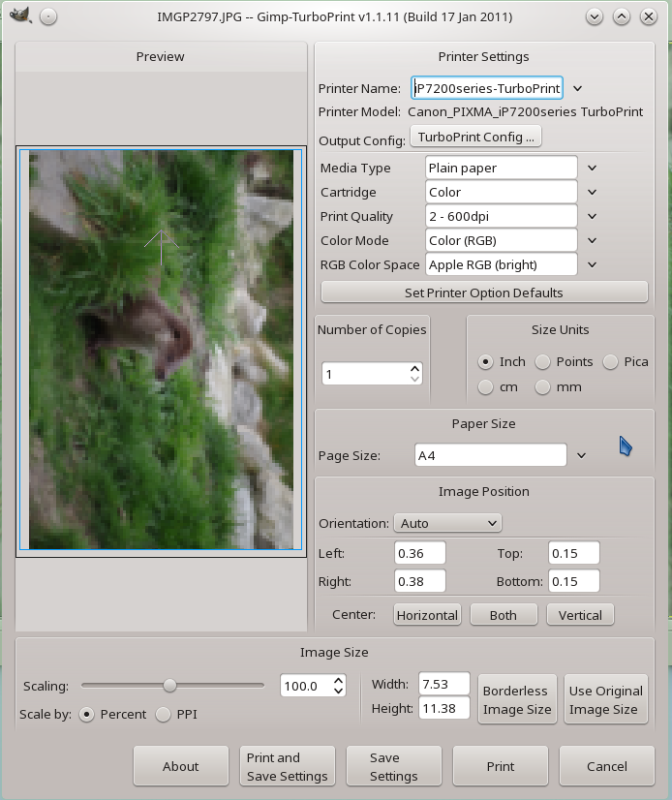
Task: Click the TurboPrint Config button
Action: coord(475,138)
